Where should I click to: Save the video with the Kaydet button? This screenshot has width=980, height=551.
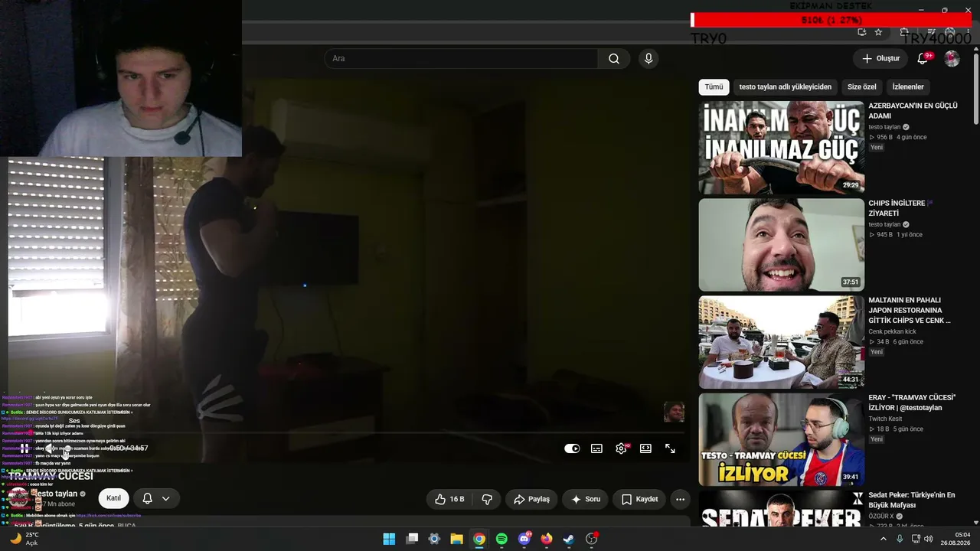pyautogui.click(x=639, y=499)
